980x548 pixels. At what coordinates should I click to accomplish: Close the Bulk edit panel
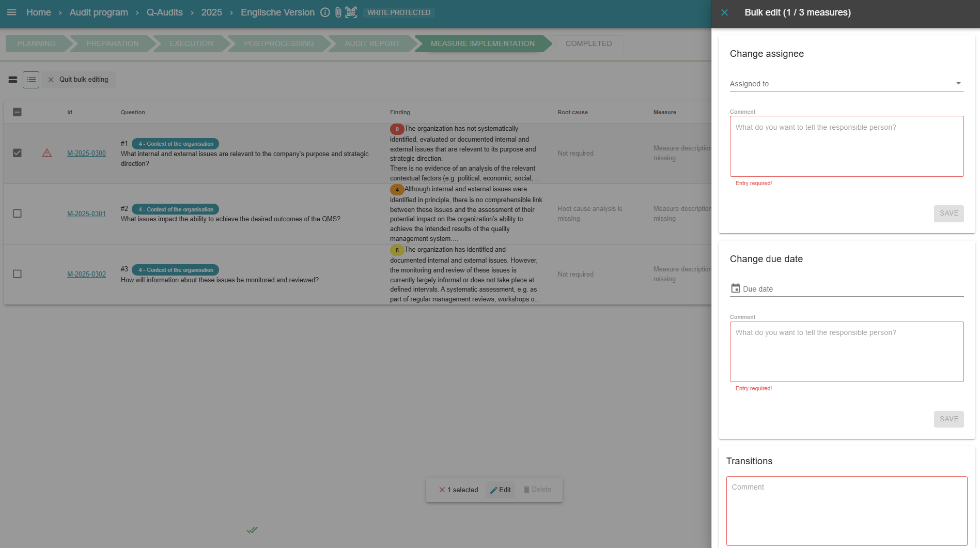pos(724,12)
